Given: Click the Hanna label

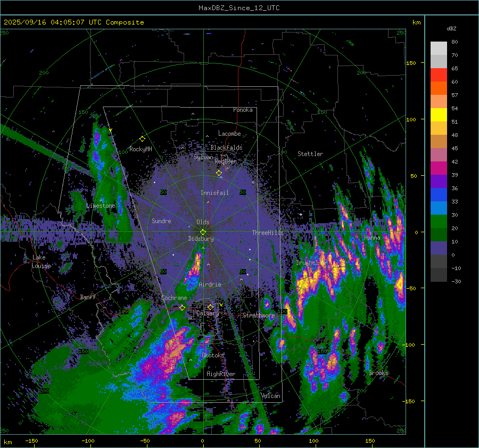Looking at the screenshot, I should pos(372,237).
